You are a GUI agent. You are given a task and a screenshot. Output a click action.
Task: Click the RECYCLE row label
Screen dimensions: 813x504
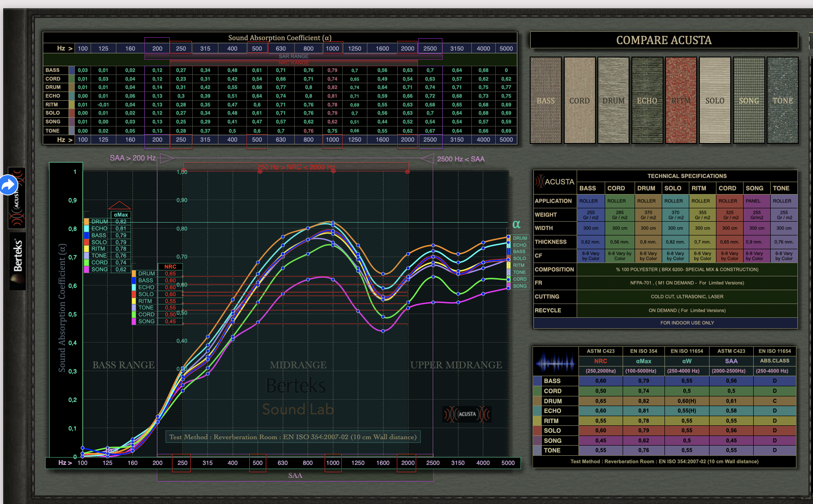tap(548, 310)
